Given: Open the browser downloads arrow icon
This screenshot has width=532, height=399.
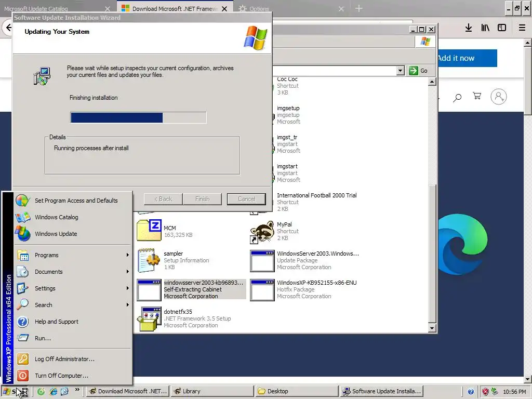Looking at the screenshot, I should tap(469, 28).
